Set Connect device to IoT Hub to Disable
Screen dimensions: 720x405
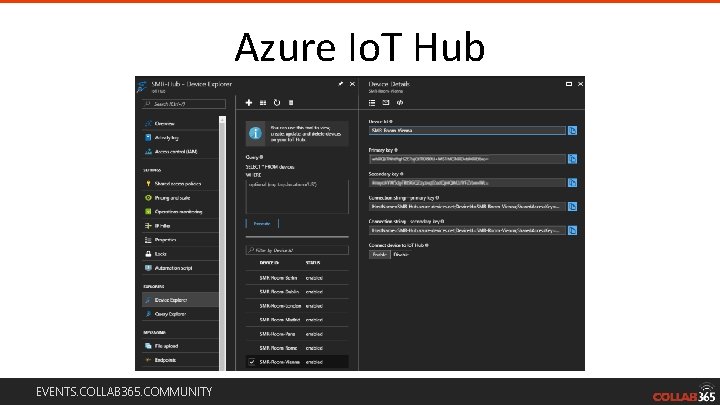click(401, 254)
